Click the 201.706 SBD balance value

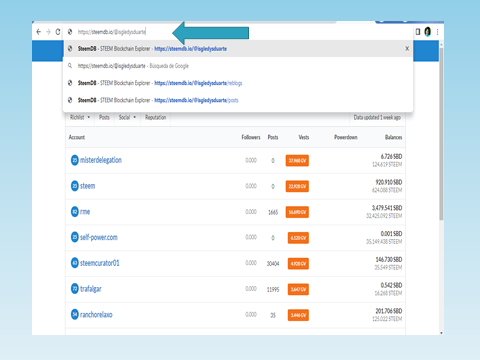coord(389,311)
